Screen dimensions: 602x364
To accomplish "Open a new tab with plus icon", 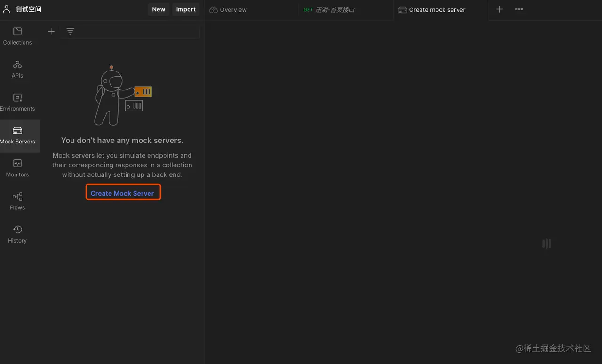I will pos(499,9).
